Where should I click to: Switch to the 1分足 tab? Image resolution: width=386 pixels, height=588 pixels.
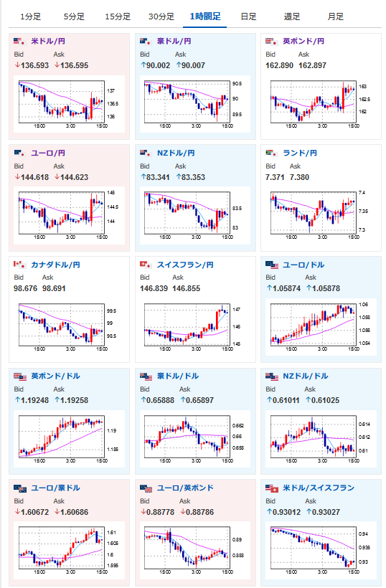(30, 16)
